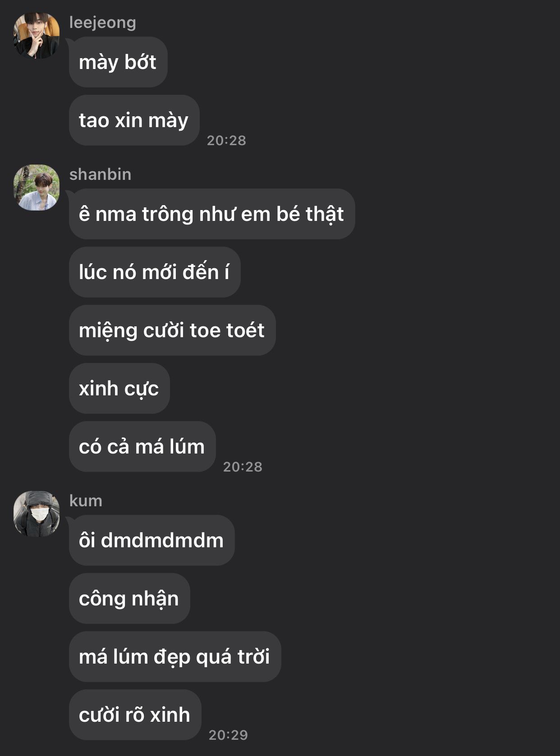Screen dimensions: 560x756
Task: Open leejeong's profile avatar
Action: point(37,36)
